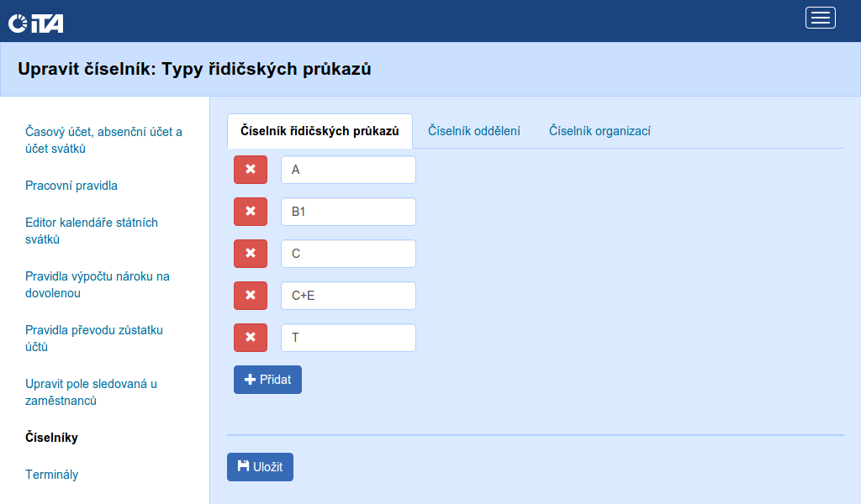Switch to Číselník oddělení tab
This screenshot has height=504, width=861.
[x=473, y=131]
